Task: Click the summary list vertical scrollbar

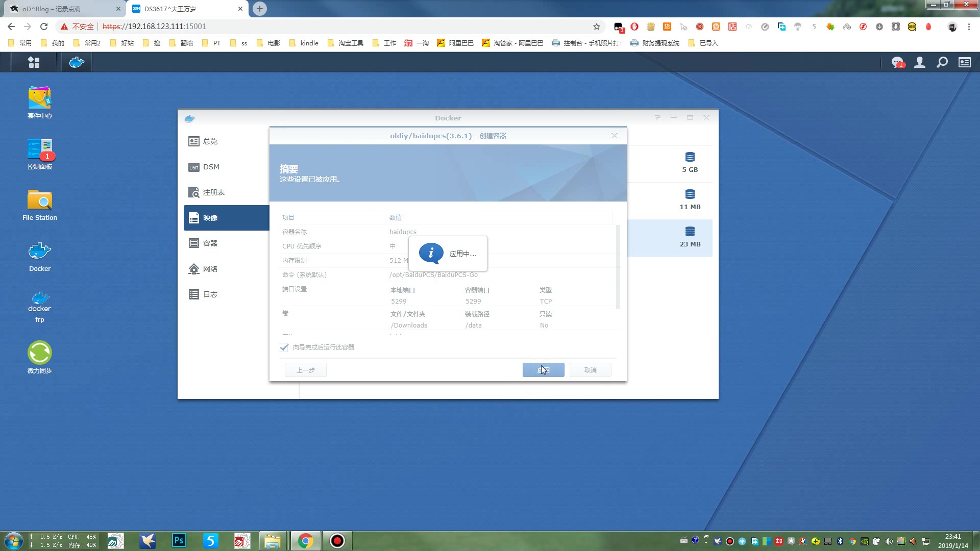Action: (x=618, y=265)
